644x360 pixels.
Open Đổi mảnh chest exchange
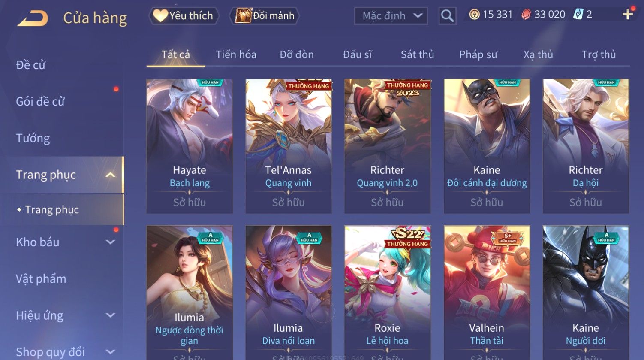(x=264, y=16)
